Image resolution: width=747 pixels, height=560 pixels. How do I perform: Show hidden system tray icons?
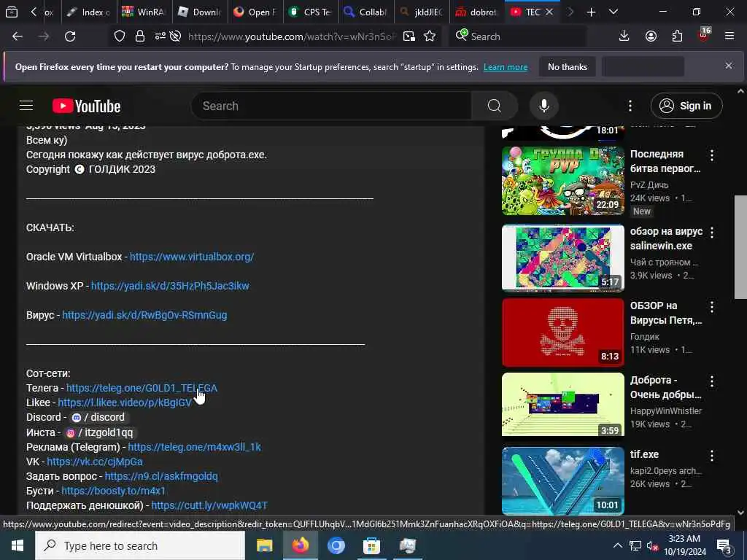coord(617,545)
